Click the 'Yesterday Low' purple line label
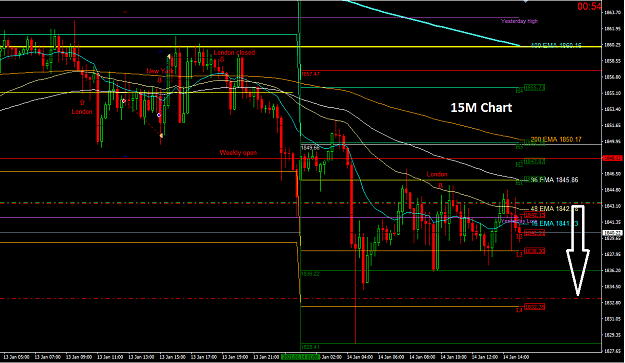 (518, 221)
